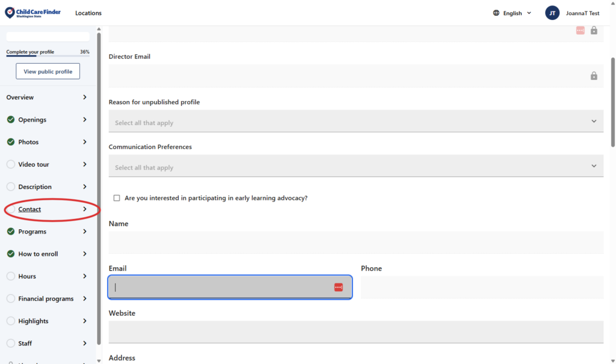The image size is (616, 364).
Task: Go to the Financial programs section
Action: coord(46,299)
